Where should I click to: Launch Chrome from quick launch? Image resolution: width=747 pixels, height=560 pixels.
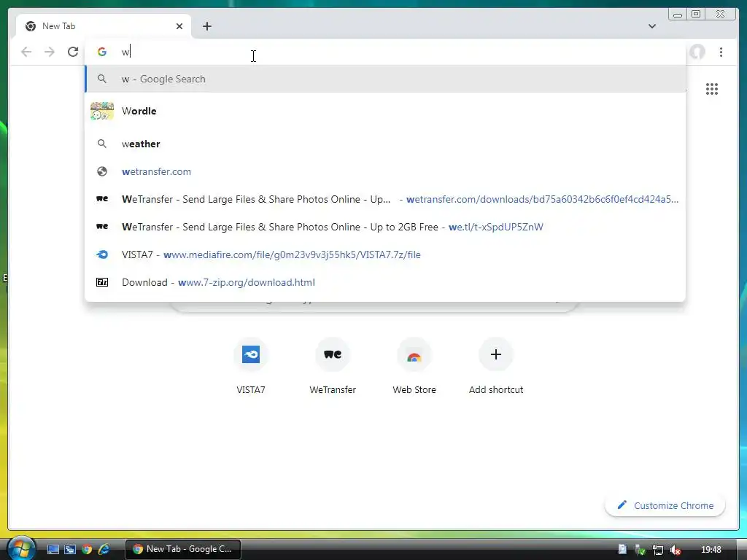87,549
